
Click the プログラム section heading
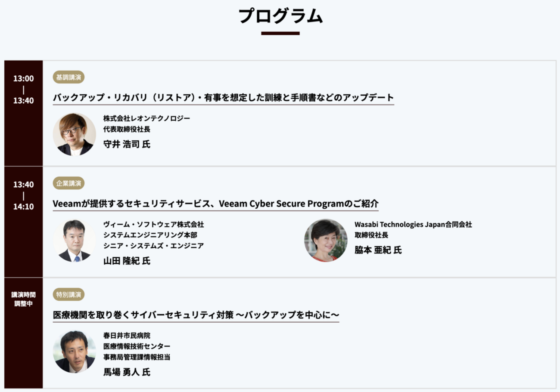(280, 16)
